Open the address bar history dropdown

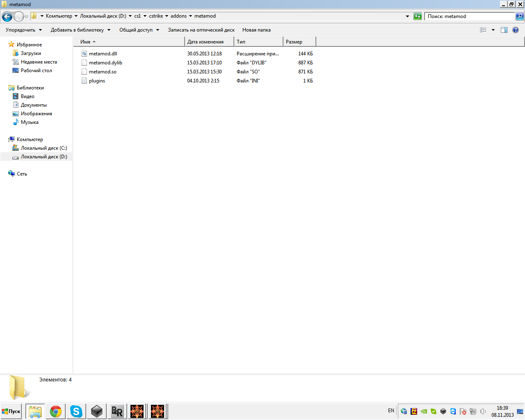(x=407, y=16)
